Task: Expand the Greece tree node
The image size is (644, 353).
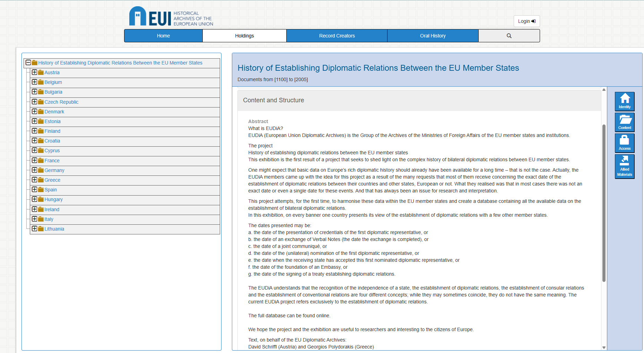Action: (34, 180)
